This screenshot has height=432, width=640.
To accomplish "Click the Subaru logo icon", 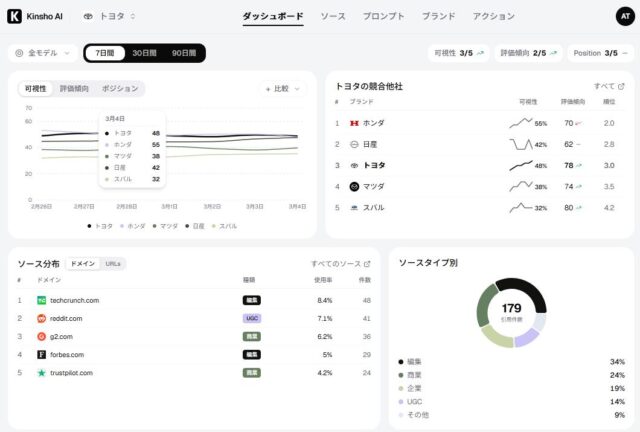I will click(x=354, y=208).
